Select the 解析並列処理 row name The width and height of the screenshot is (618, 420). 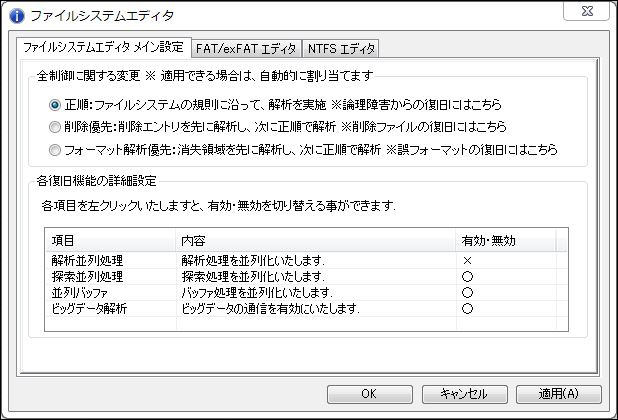click(87, 260)
